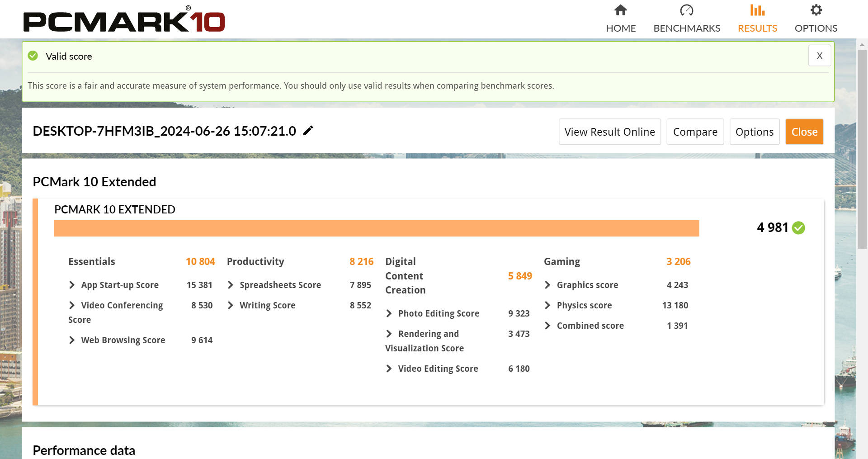This screenshot has height=459, width=868.
Task: Click the Home house icon
Action: coord(621,10)
